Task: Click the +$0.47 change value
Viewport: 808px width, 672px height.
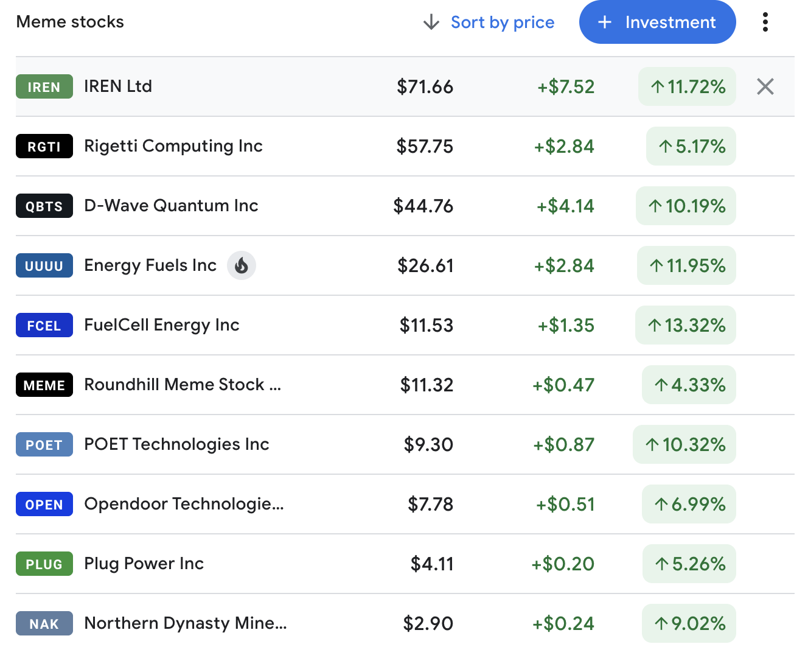Action: (x=563, y=385)
